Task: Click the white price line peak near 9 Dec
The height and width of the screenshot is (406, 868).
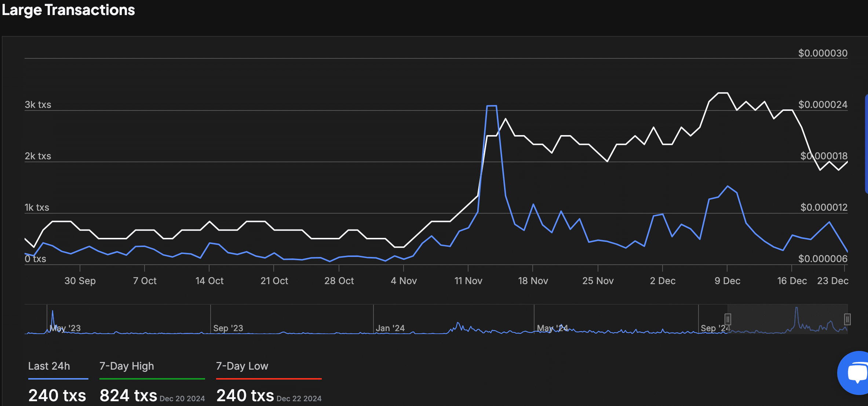Action: pyautogui.click(x=723, y=93)
